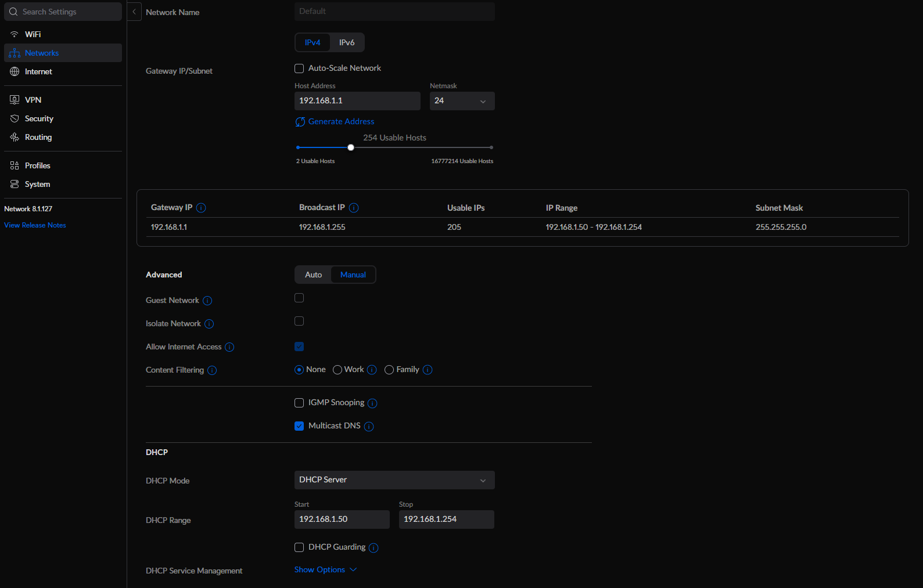Click the Network Name field

tap(394, 12)
